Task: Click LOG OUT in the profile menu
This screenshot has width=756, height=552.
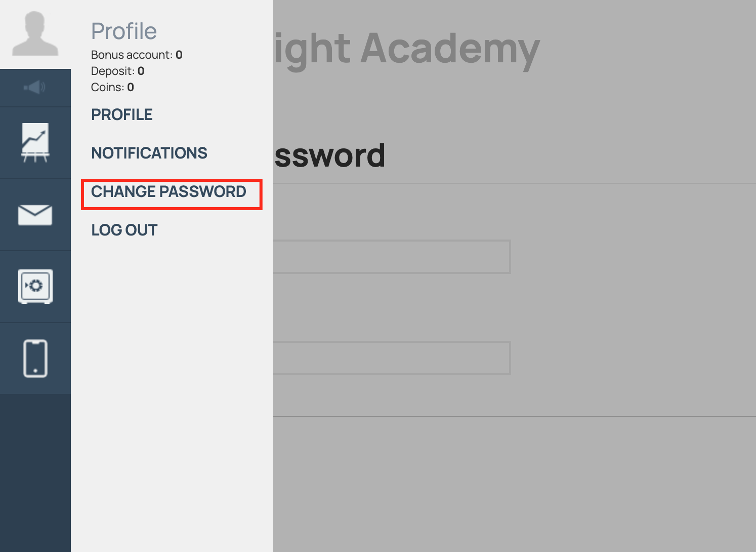Action: coord(124,230)
